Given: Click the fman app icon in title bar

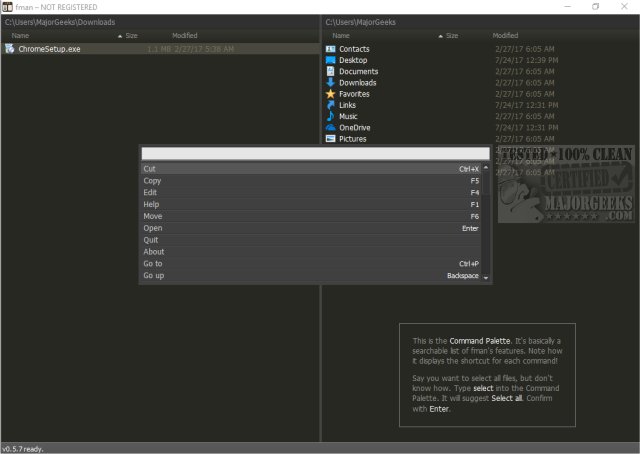Looking at the screenshot, I should 7,7.
